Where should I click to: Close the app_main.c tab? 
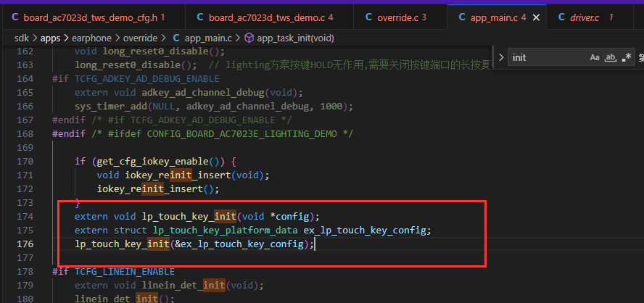(x=535, y=17)
